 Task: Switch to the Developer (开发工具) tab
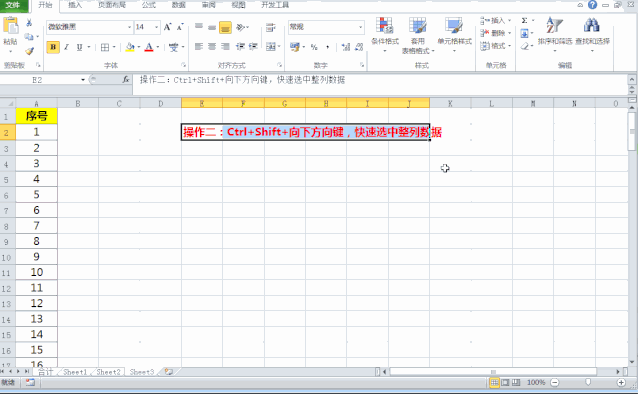pyautogui.click(x=275, y=5)
